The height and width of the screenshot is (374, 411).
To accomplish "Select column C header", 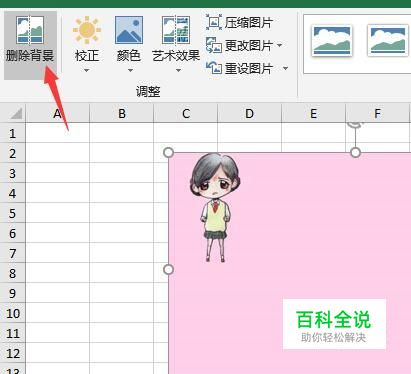I will click(186, 113).
